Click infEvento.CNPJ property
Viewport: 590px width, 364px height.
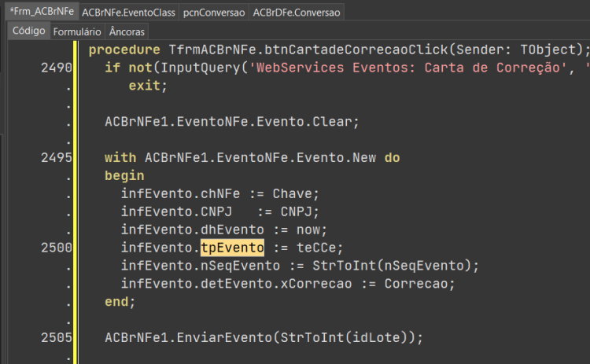[176, 211]
